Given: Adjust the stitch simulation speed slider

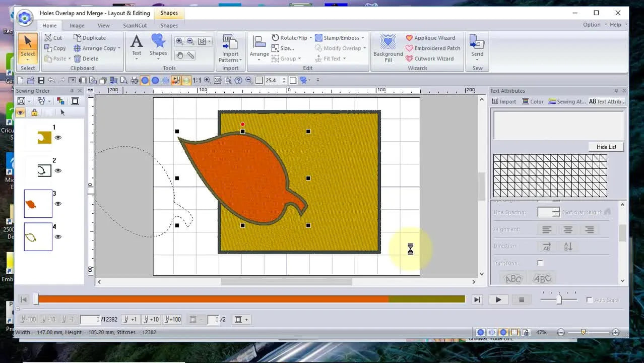Looking at the screenshot, I should (558, 299).
